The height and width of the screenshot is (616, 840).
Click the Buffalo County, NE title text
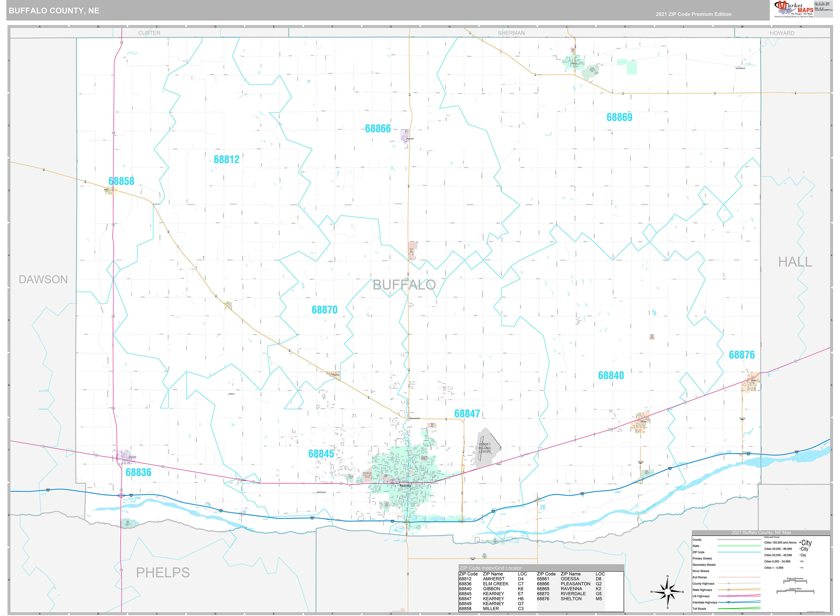pyautogui.click(x=54, y=11)
